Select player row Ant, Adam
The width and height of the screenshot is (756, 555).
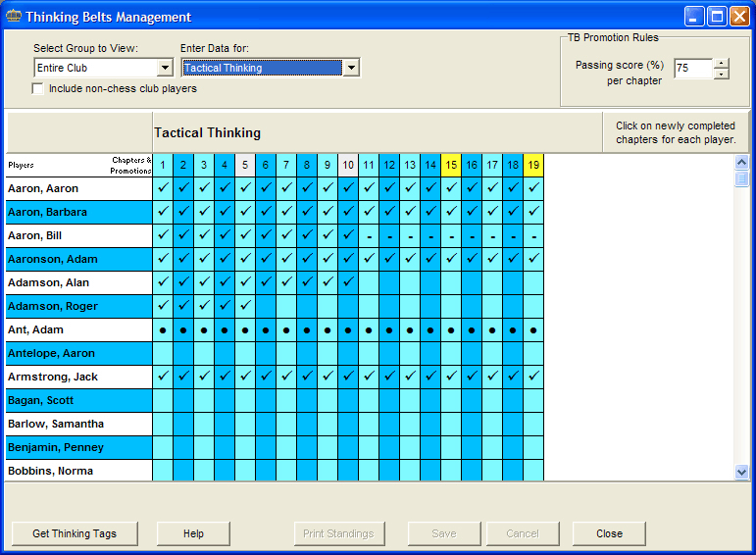(x=79, y=329)
